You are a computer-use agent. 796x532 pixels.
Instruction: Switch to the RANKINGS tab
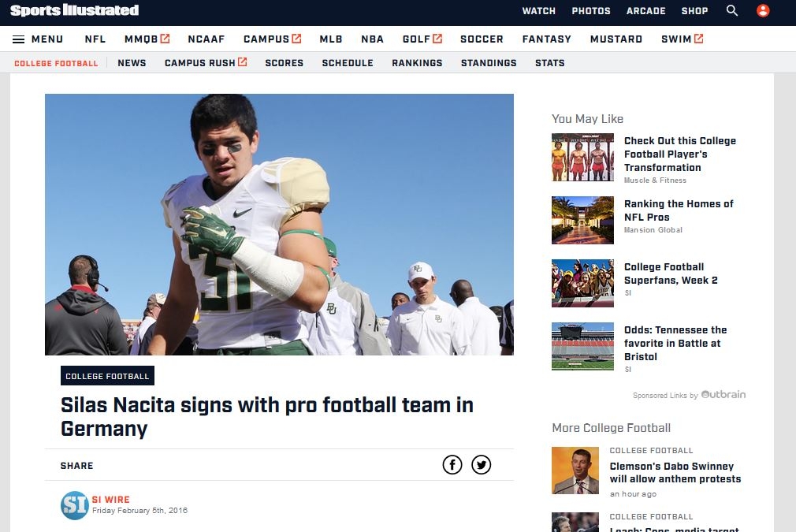click(417, 63)
